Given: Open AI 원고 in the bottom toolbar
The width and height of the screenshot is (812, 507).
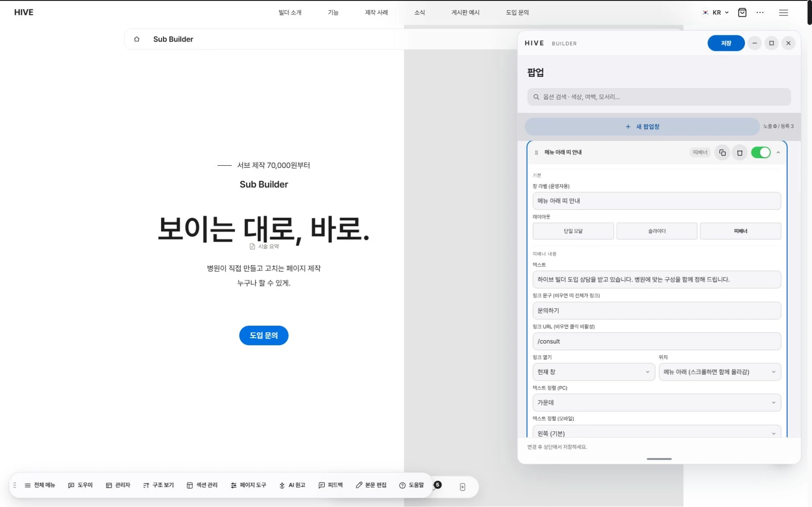Looking at the screenshot, I should (x=292, y=485).
